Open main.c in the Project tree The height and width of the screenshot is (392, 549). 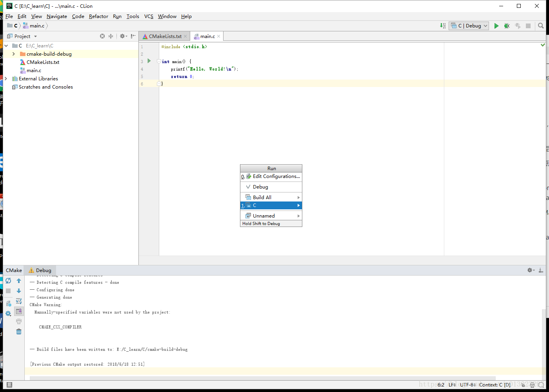(x=34, y=71)
